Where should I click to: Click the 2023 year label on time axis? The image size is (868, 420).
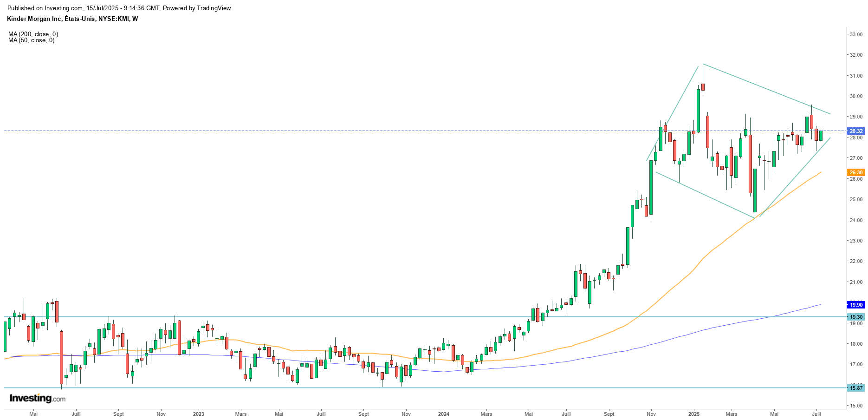click(199, 414)
